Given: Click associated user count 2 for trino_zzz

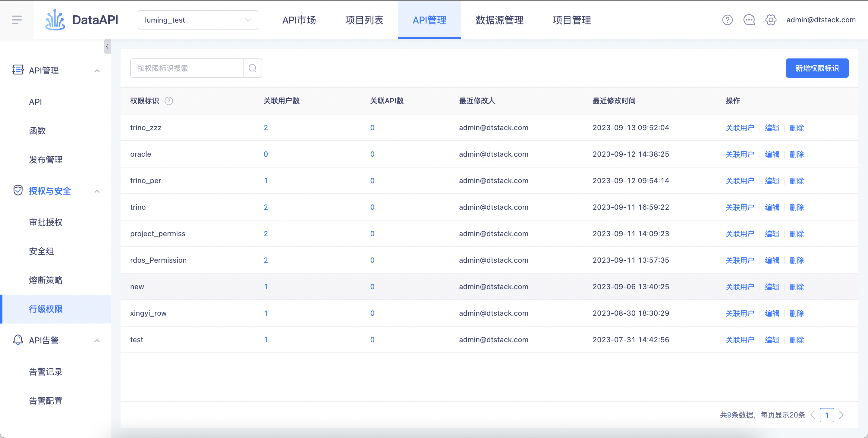Looking at the screenshot, I should 266,128.
